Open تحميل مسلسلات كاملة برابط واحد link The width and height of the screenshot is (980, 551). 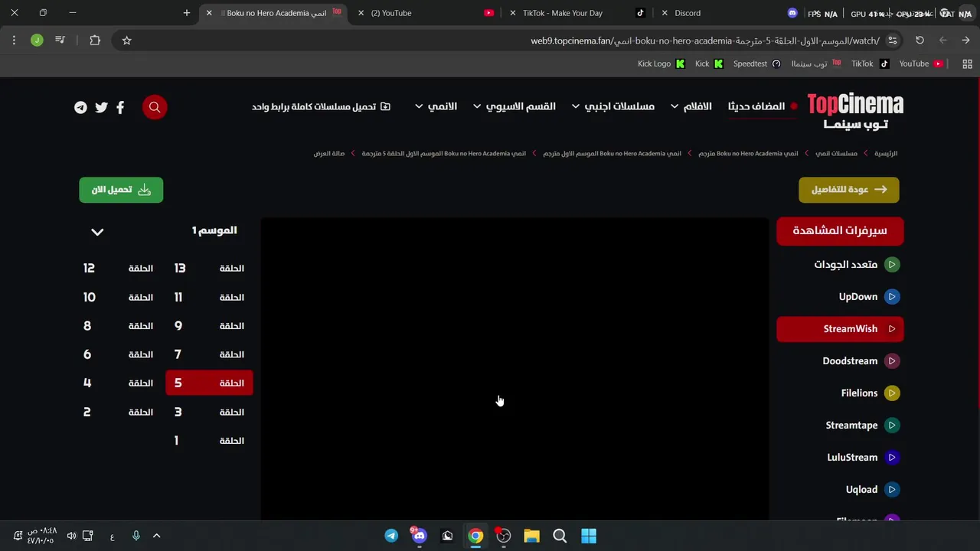[x=321, y=106]
